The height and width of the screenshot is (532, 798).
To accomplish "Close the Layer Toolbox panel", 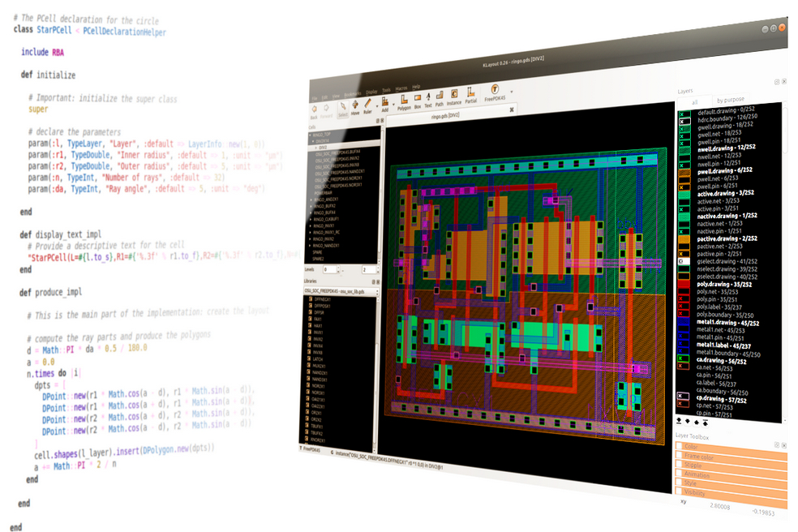I will tap(783, 445).
